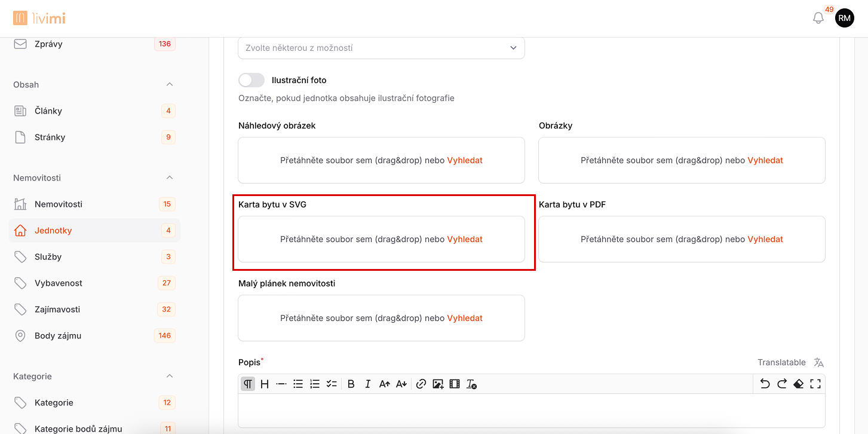The height and width of the screenshot is (434, 868).
Task: Apply subscript (A down arrow) in editor
Action: 401,384
